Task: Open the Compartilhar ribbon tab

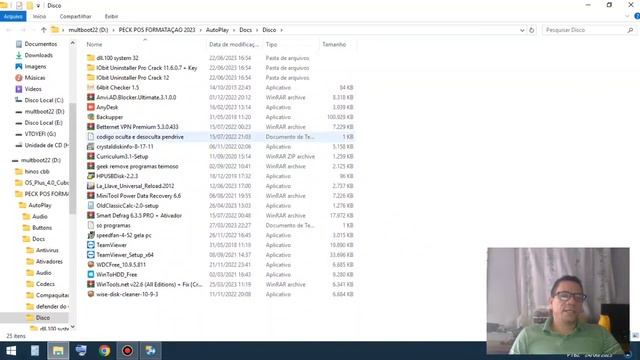Action: [x=76, y=16]
